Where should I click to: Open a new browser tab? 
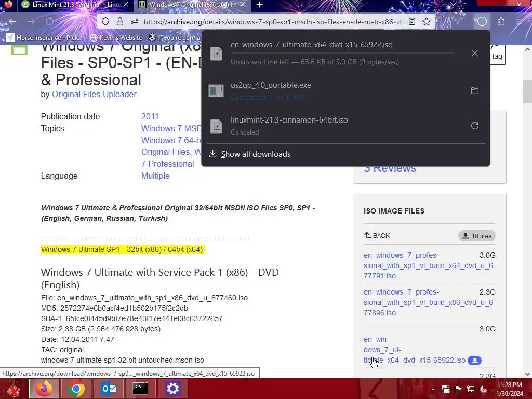tap(259, 5)
